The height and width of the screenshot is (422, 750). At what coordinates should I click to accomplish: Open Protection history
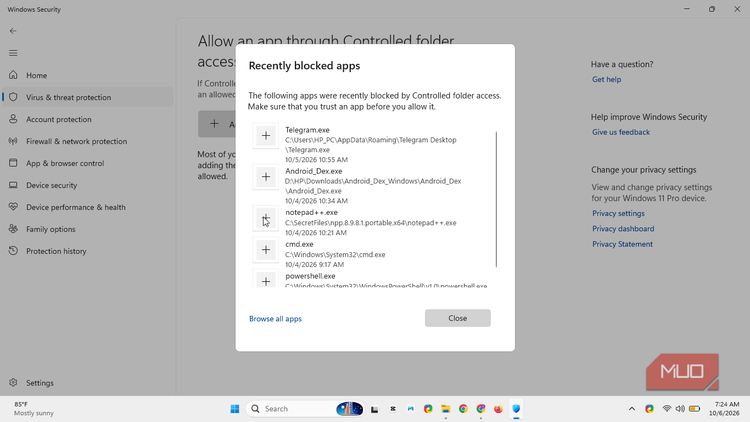pyautogui.click(x=88, y=251)
